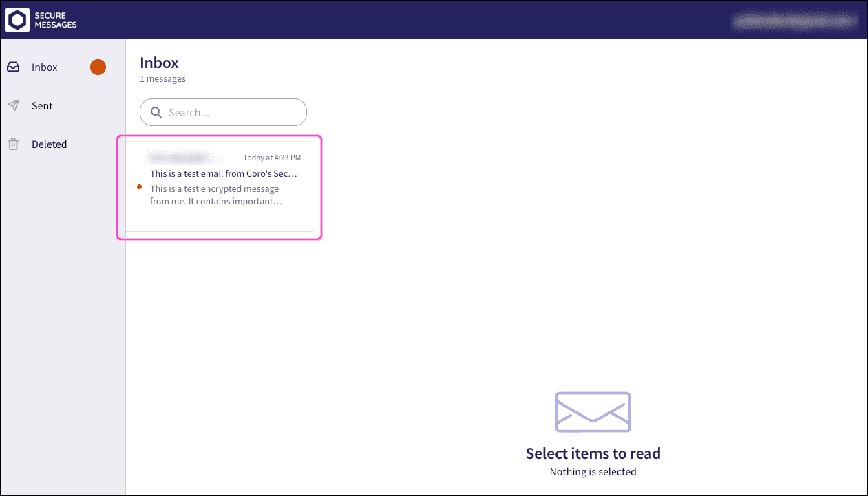This screenshot has width=868, height=496.
Task: Click the envelope illustration in the reading pane
Action: pyautogui.click(x=593, y=412)
